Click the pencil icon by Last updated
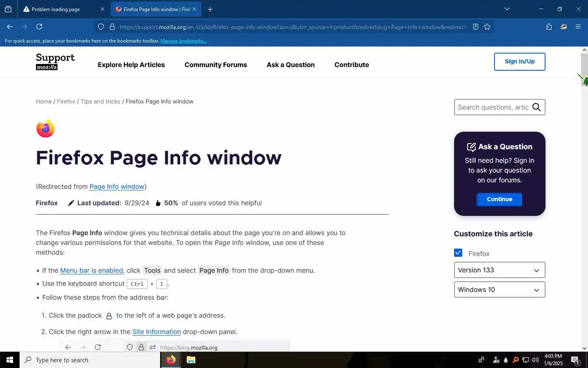 (71, 203)
